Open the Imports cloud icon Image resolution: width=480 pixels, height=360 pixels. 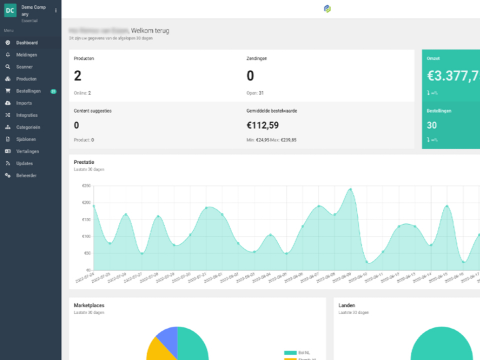coord(8,103)
